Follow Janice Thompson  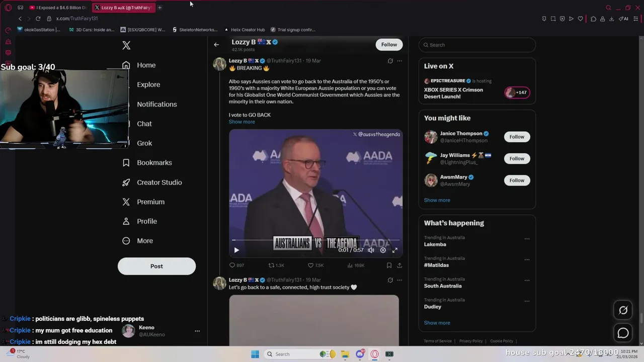coord(517,137)
